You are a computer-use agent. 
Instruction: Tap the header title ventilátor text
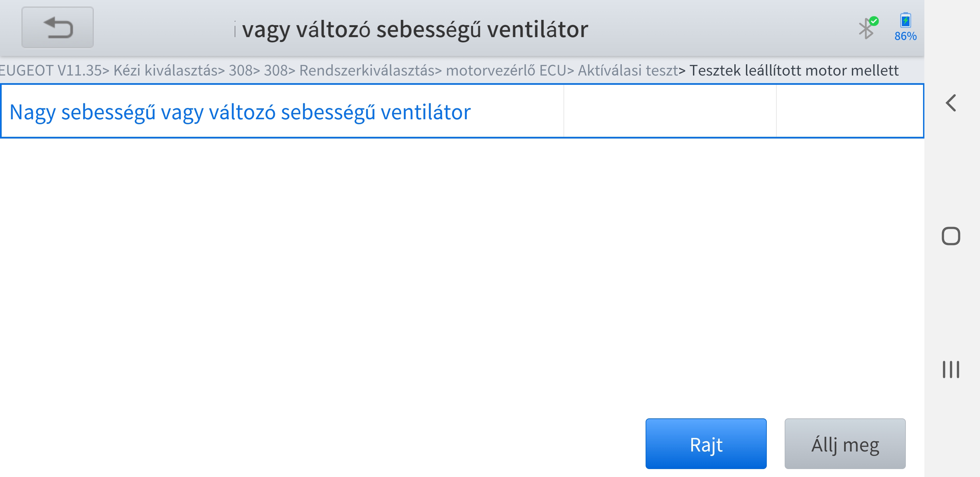pos(415,29)
